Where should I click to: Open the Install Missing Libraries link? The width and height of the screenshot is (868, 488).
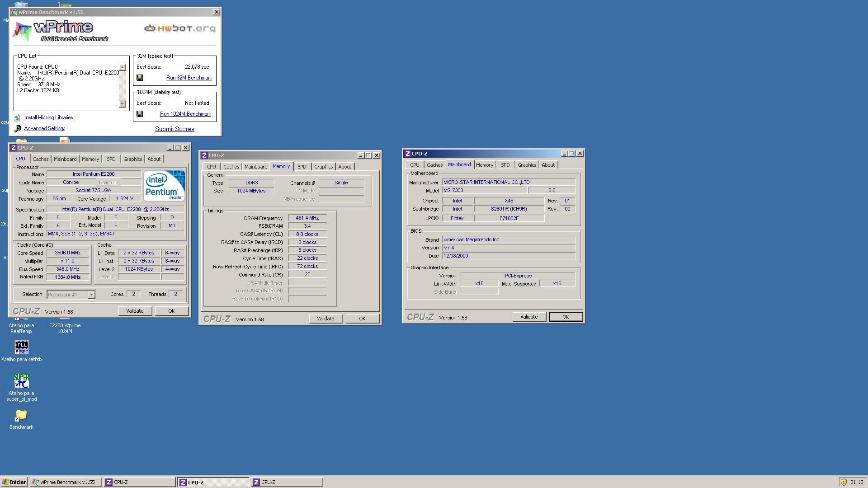point(48,117)
